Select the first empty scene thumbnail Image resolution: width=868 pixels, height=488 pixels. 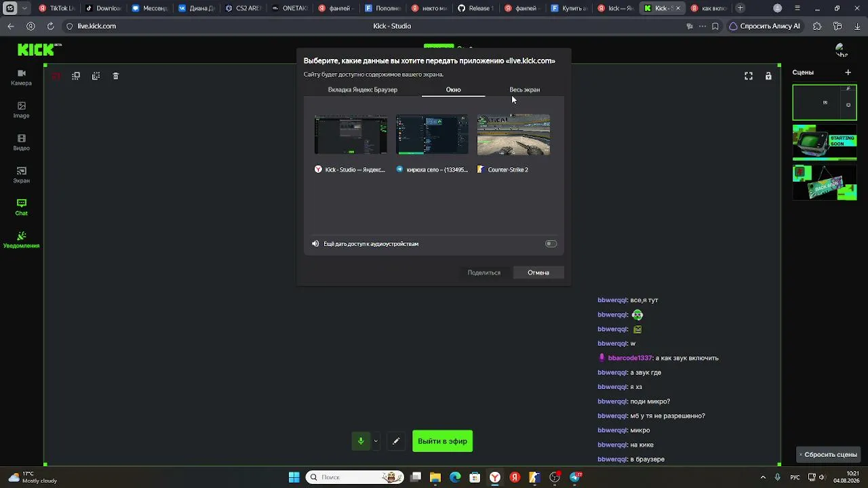(x=825, y=102)
